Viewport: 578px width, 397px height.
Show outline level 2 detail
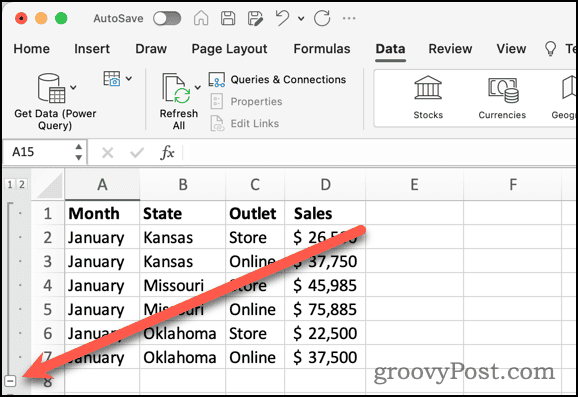pos(22,184)
